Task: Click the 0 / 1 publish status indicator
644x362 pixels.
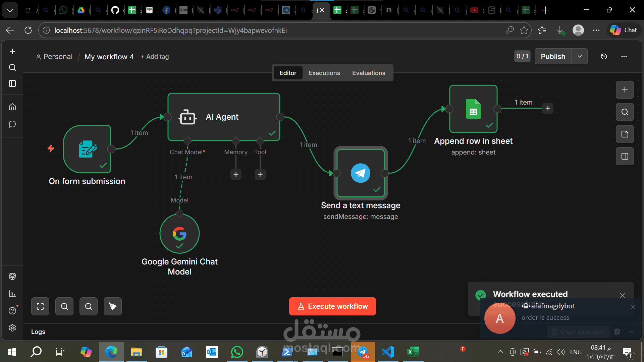Action: click(x=523, y=56)
